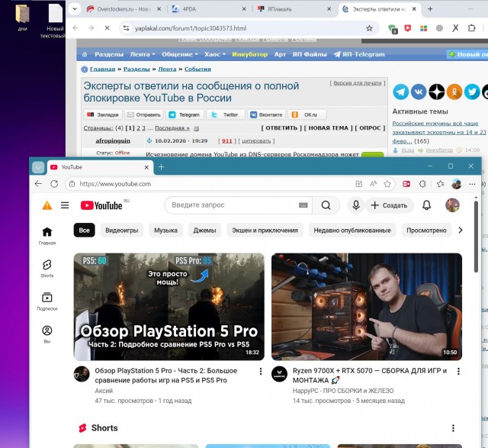The width and height of the screenshot is (488, 448).
Task: Open Edge read aloud icon
Action: 373,184
